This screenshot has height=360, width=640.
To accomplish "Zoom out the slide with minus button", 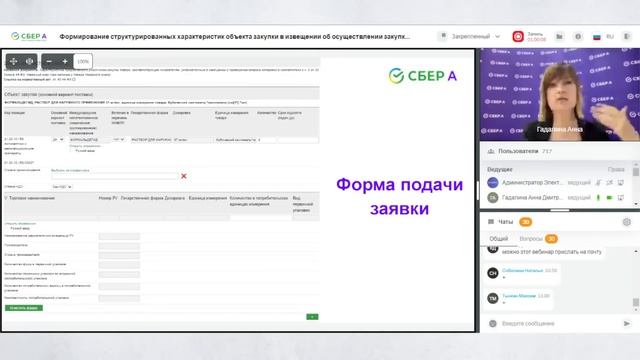I will point(49,61).
